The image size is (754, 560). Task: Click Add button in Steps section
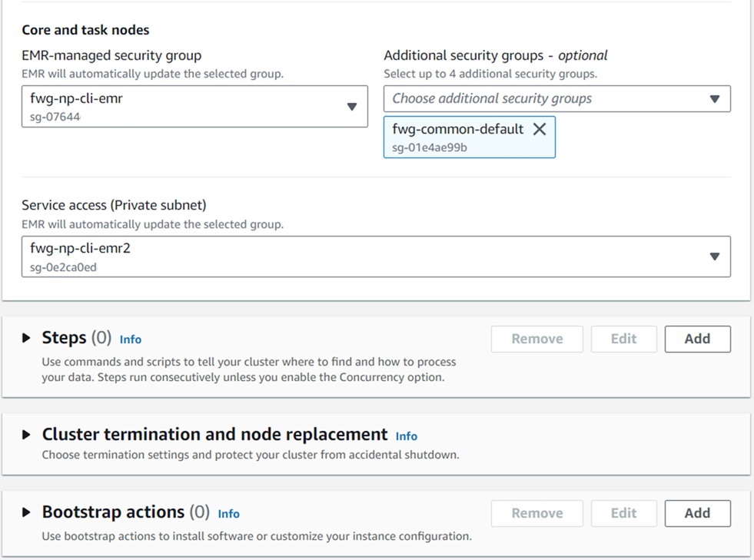coord(697,339)
